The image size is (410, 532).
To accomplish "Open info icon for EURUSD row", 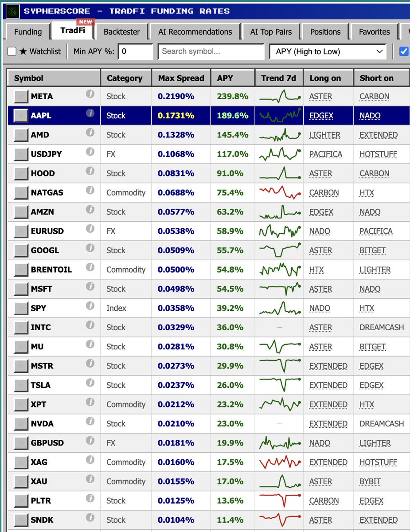I will pyautogui.click(x=90, y=229).
